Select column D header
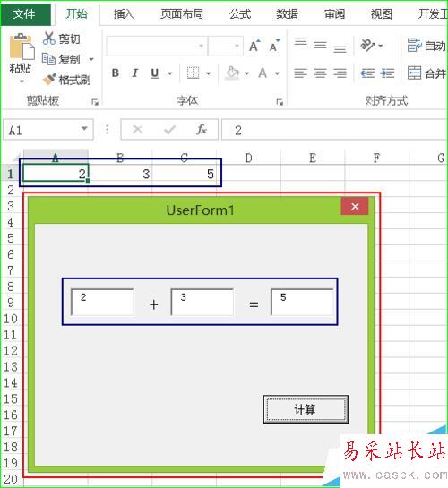Screen dimensions: 448x488 [x=248, y=158]
